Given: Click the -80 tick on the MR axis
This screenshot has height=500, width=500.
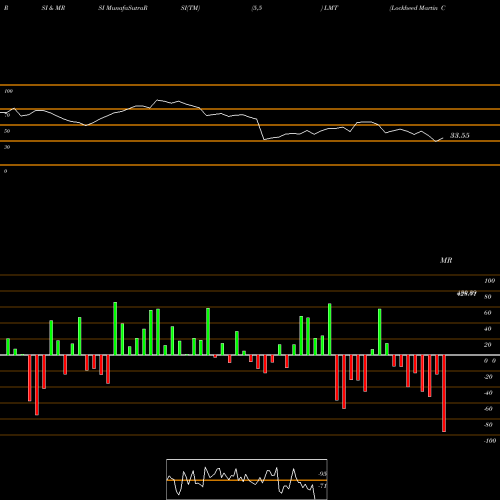Looking at the screenshot, I should click(x=488, y=425).
